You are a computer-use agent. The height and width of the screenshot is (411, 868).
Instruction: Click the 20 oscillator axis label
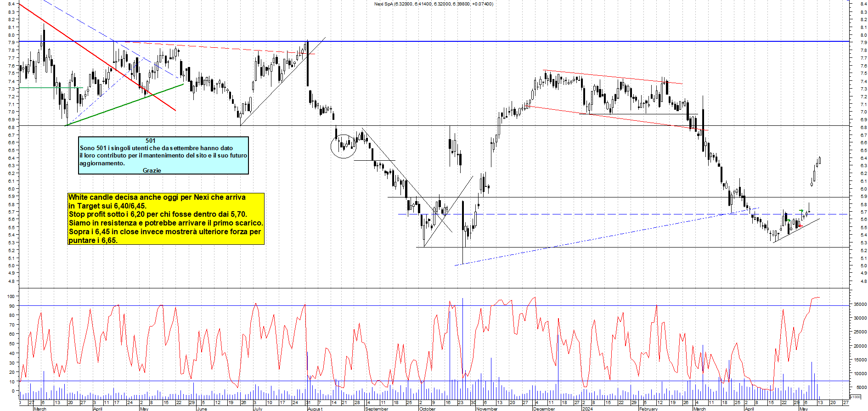[x=12, y=372]
